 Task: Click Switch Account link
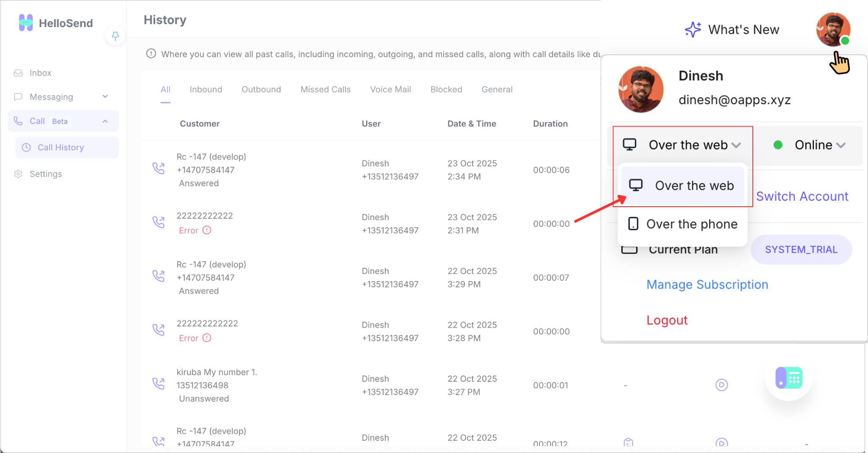click(802, 196)
